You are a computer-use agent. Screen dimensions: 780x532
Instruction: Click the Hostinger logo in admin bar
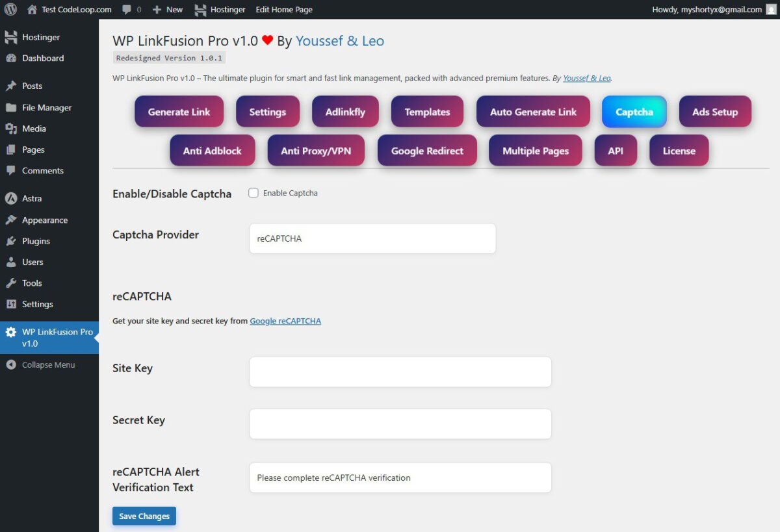click(200, 10)
